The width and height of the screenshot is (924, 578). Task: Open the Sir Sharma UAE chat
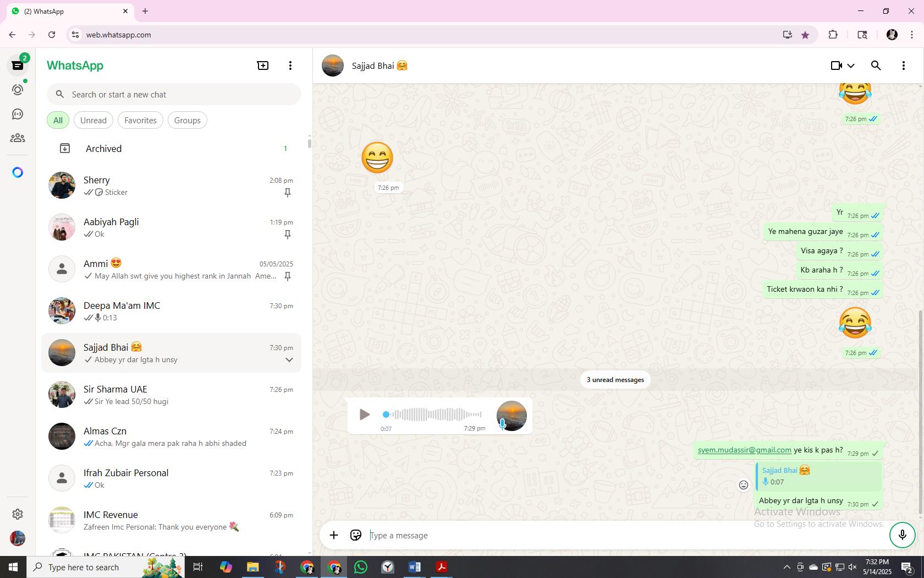tap(172, 395)
